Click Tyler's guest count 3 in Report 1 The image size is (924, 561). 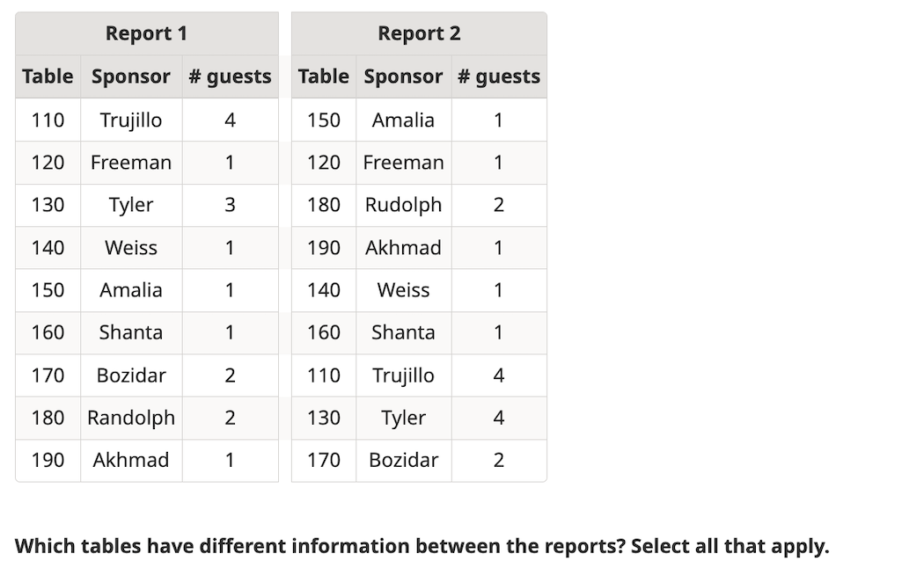click(x=230, y=205)
